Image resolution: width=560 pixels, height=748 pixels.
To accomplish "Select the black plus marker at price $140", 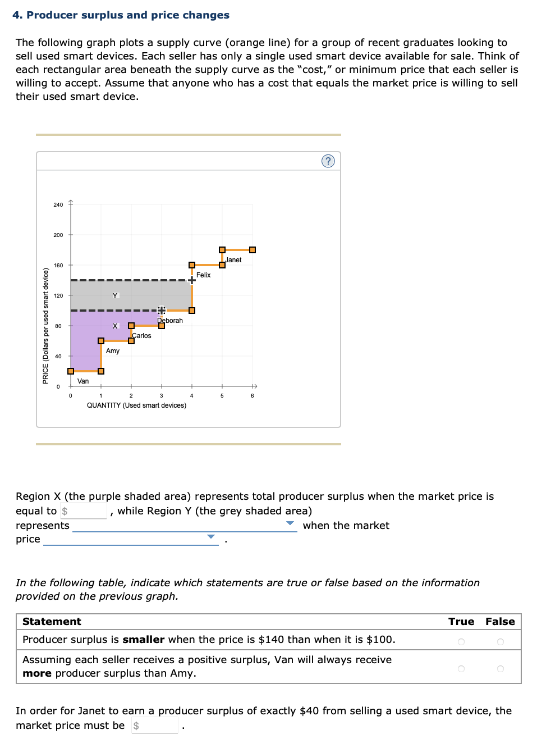I will click(192, 280).
